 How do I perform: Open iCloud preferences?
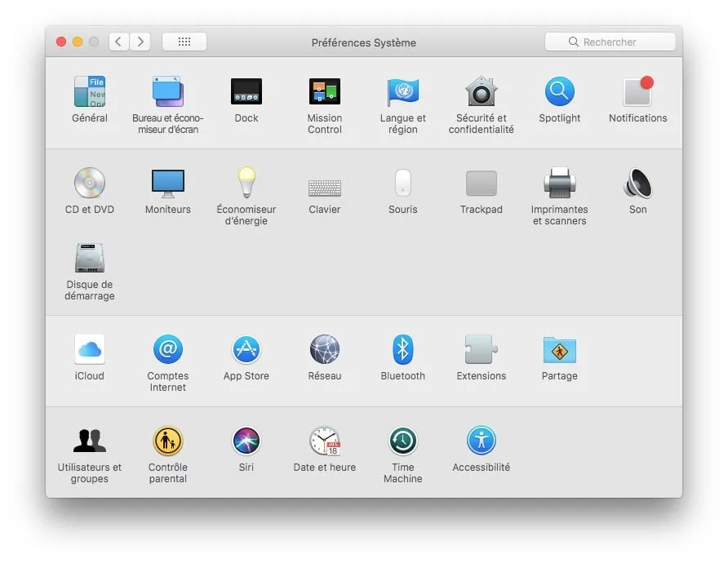coord(90,349)
